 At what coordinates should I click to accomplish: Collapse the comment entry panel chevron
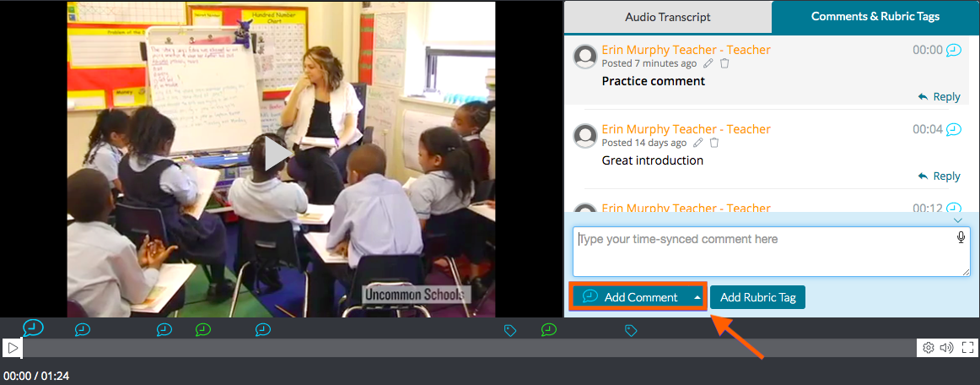[957, 220]
